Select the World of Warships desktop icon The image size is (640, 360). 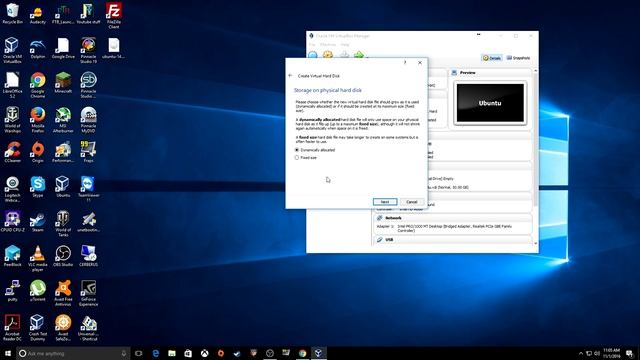click(12, 120)
